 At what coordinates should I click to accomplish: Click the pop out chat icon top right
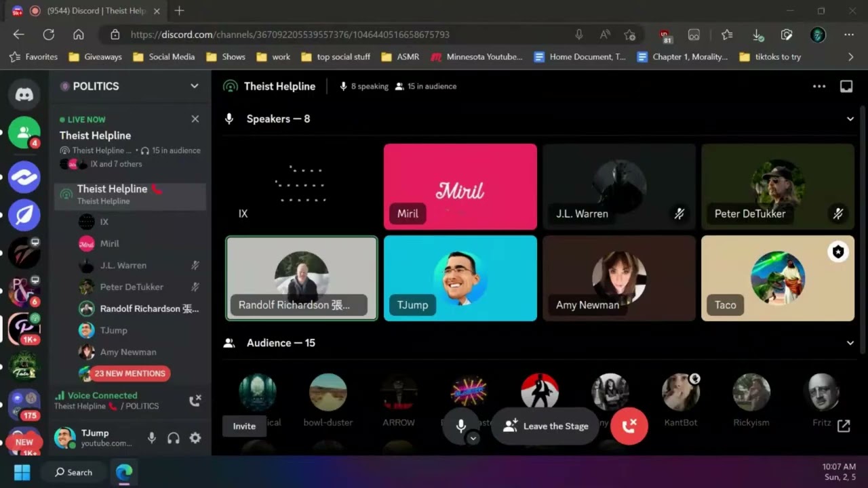[846, 86]
